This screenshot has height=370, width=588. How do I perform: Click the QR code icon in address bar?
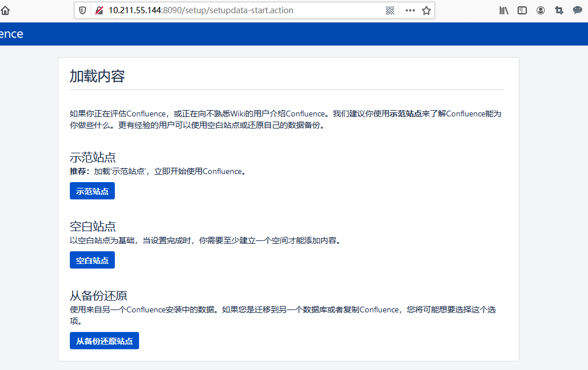tap(390, 10)
